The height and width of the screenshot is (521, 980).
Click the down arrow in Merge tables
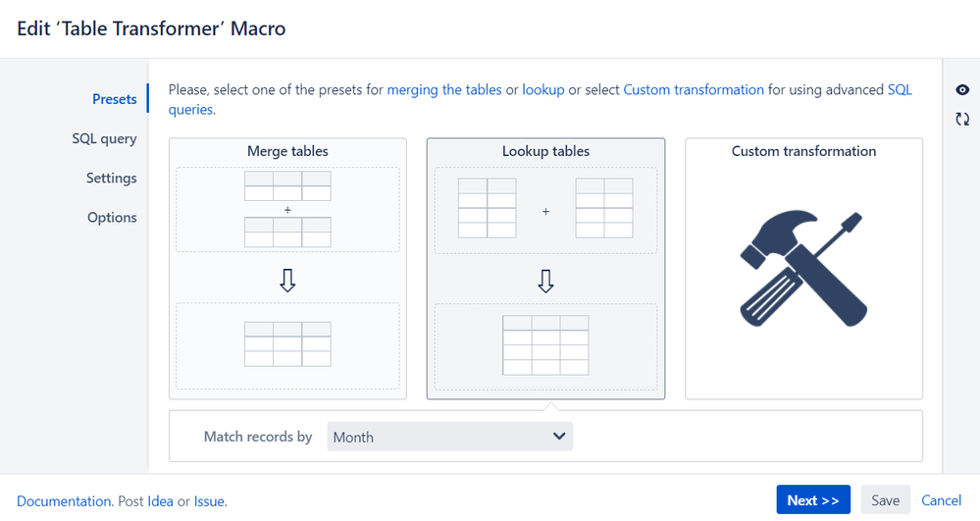click(x=287, y=282)
